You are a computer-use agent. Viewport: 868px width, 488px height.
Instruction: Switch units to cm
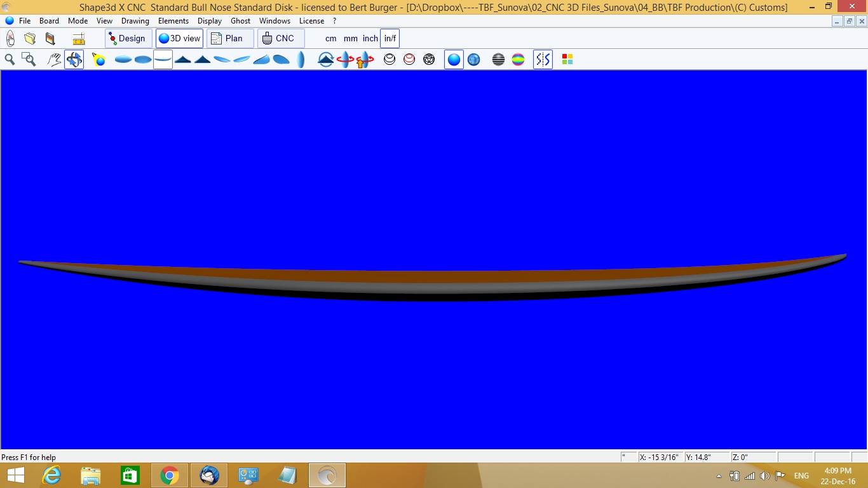click(x=330, y=38)
